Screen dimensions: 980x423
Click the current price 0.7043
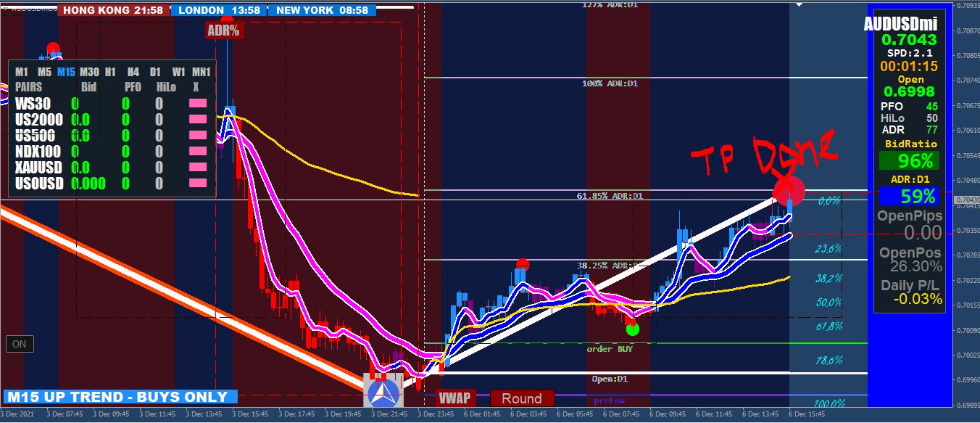pyautogui.click(x=910, y=40)
